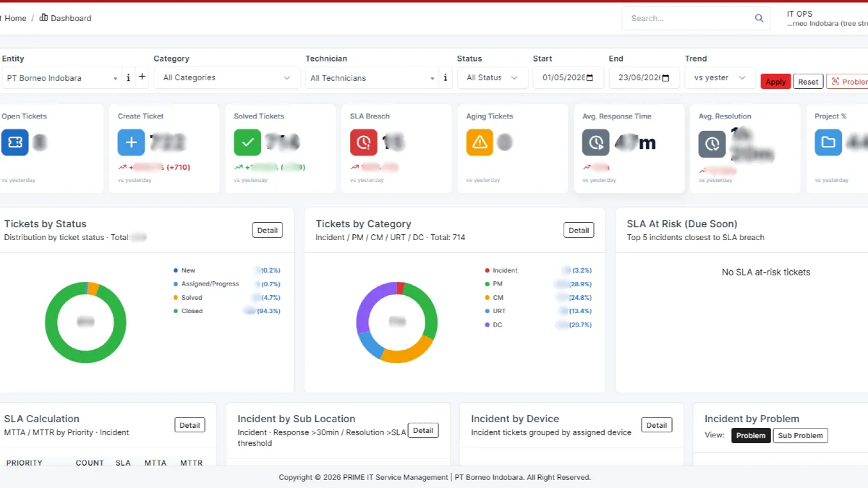868x488 pixels.
Task: Open Detail for Incident by Device
Action: pos(657,425)
